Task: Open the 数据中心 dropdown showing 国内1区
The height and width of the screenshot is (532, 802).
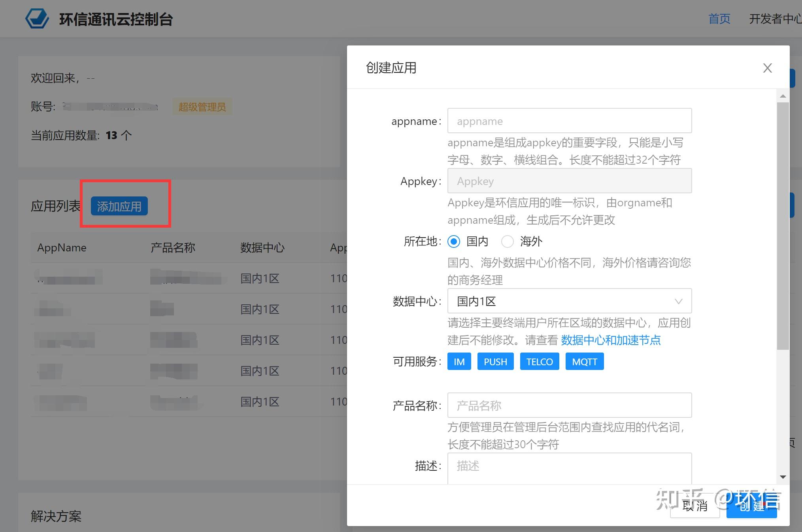Action: 569,301
